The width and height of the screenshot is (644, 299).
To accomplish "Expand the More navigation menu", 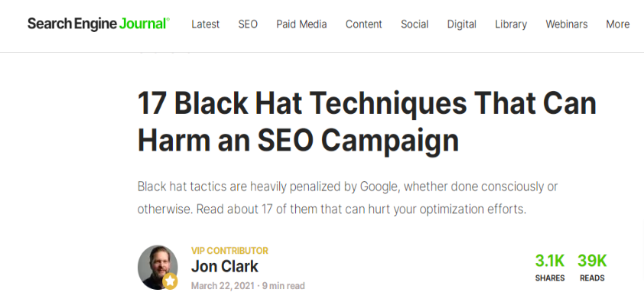I will (618, 24).
